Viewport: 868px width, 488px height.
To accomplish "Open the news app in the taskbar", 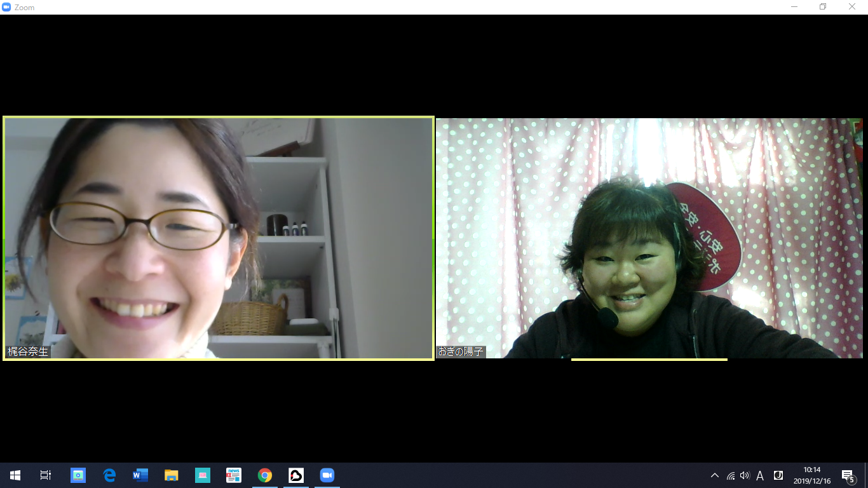I will click(x=234, y=475).
